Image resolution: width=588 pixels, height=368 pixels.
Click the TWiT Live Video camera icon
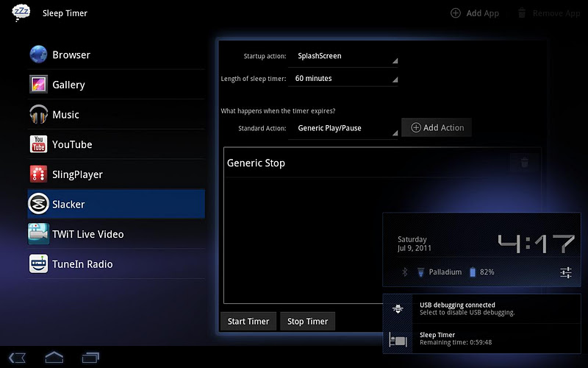tap(39, 233)
